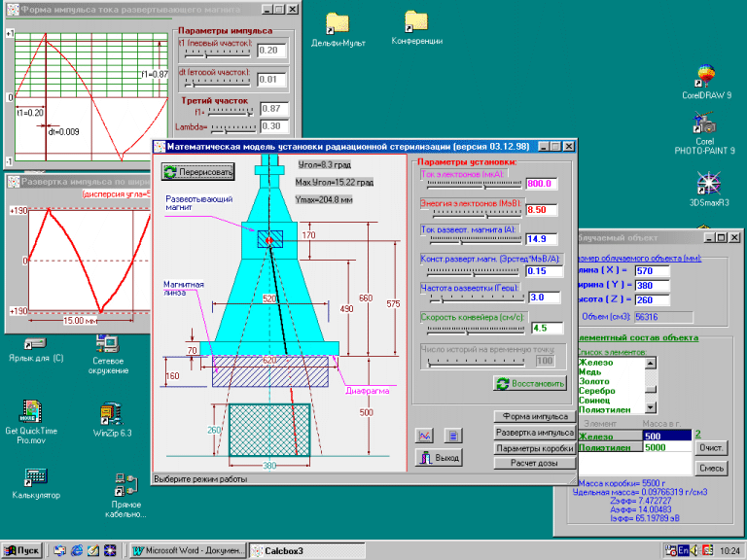Click the document list icon button
The image size is (747, 560).
(451, 436)
